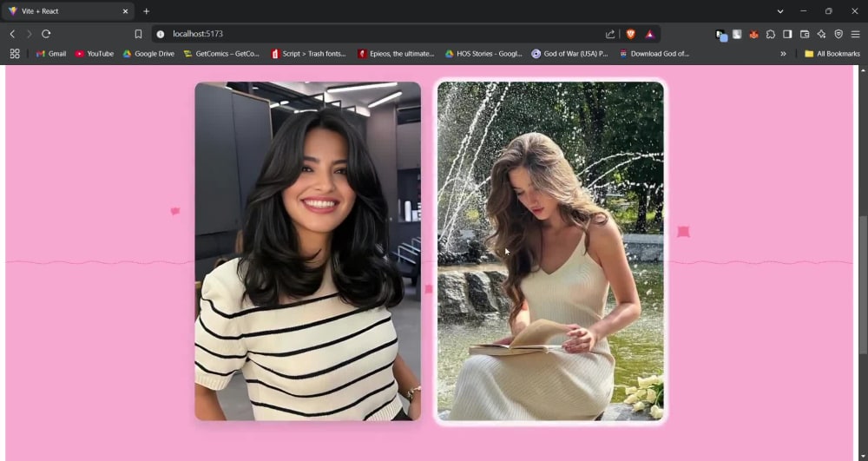Open the gray gradient extension icon
Image resolution: width=868 pixels, height=461 pixels.
tap(737, 34)
